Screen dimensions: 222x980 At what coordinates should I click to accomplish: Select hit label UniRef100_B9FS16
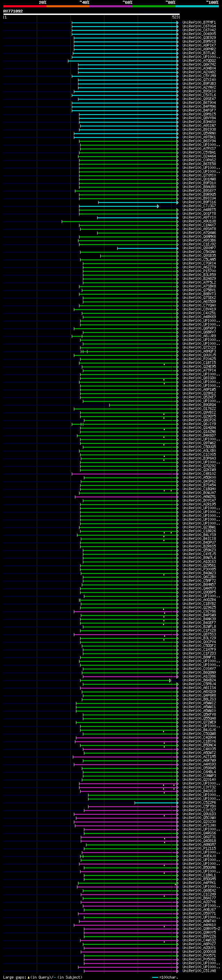[x=199, y=202]
